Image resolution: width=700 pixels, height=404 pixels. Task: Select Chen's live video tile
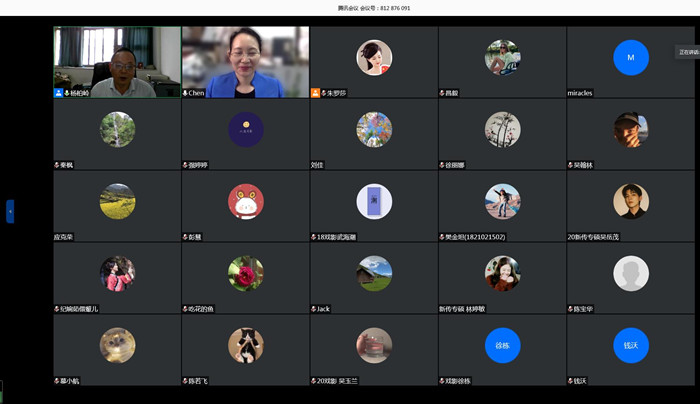[x=245, y=60]
